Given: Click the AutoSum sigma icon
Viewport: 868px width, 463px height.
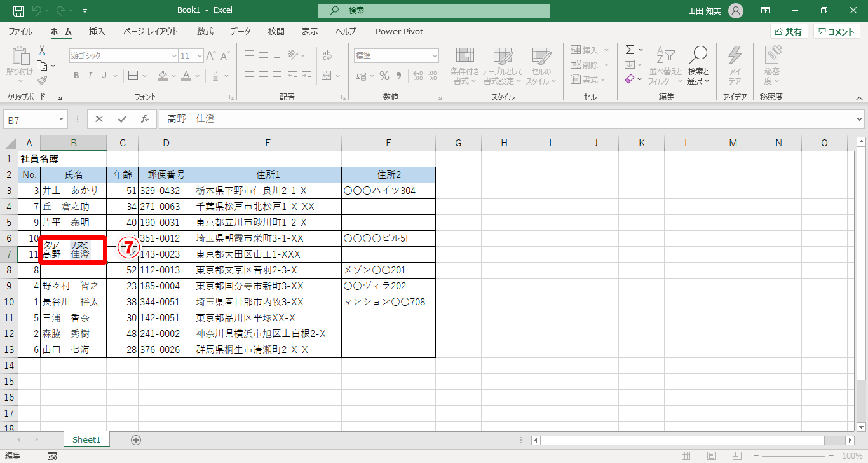Looking at the screenshot, I should click(629, 50).
